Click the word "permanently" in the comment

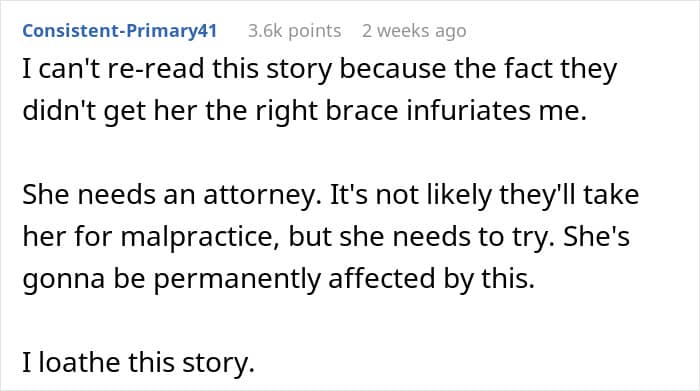coord(237,279)
